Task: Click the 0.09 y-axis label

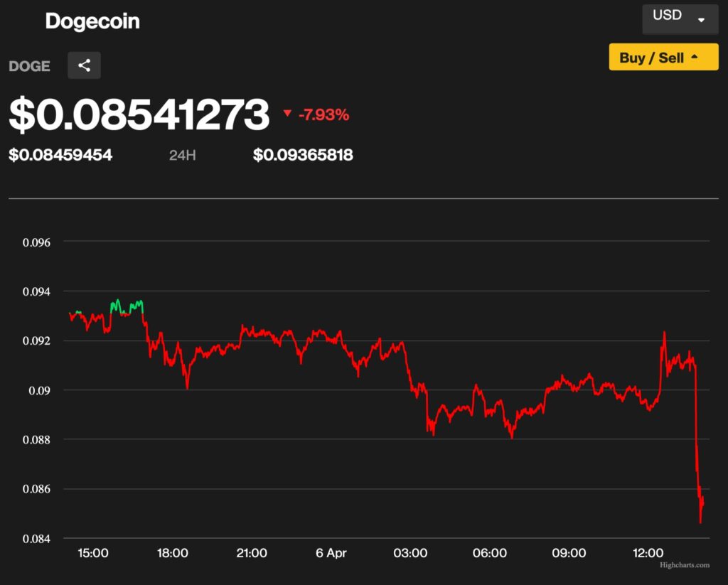Action: click(42, 390)
